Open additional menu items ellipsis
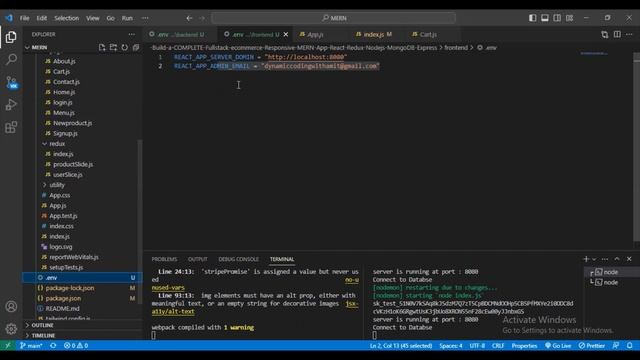The width and height of the screenshot is (640, 360). click(145, 18)
